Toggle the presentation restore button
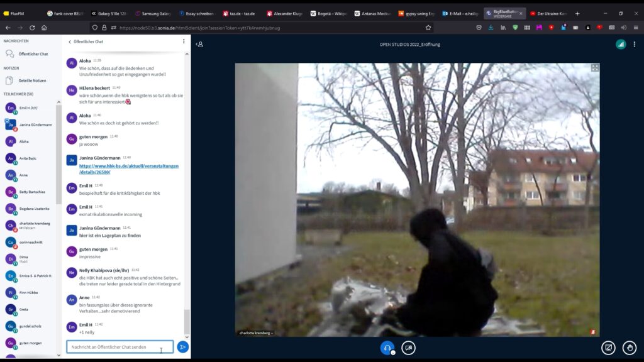 pos(608,348)
